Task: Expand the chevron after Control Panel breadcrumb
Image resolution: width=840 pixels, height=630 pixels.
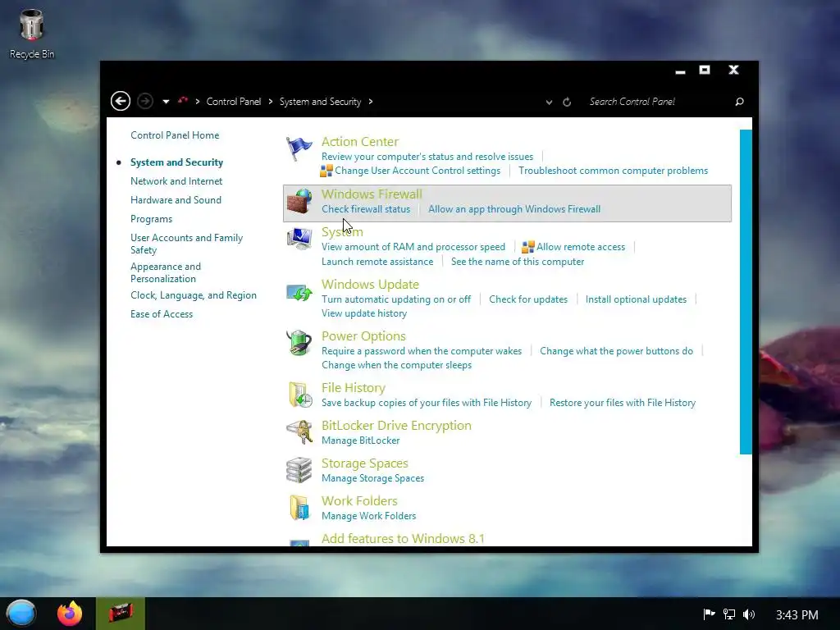Action: [271, 102]
